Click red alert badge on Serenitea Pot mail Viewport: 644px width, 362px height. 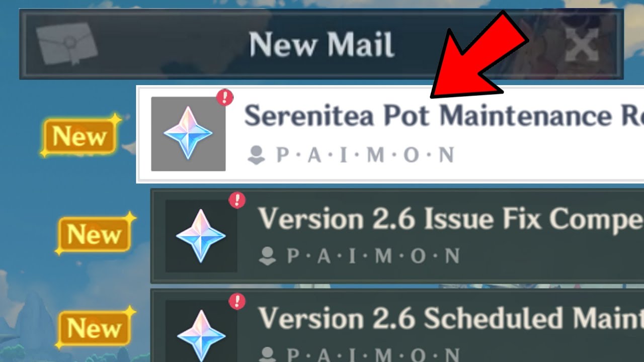point(225,98)
